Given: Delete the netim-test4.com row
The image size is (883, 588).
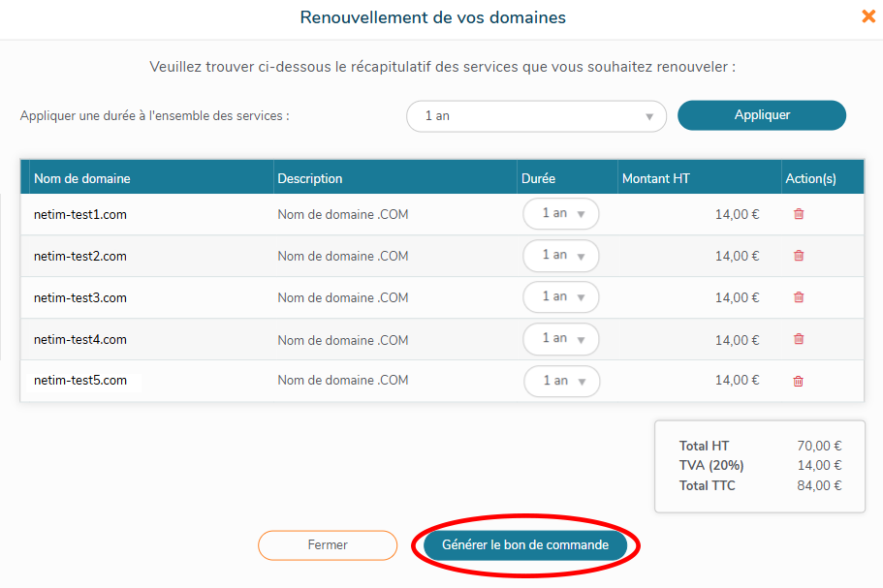Looking at the screenshot, I should click(799, 339).
